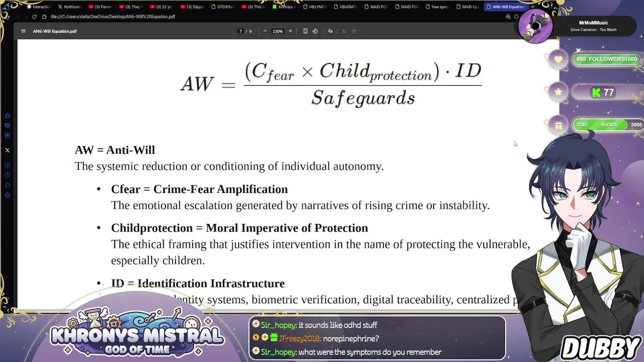
Task: Click the 250% zoom level field
Action: 278,31
